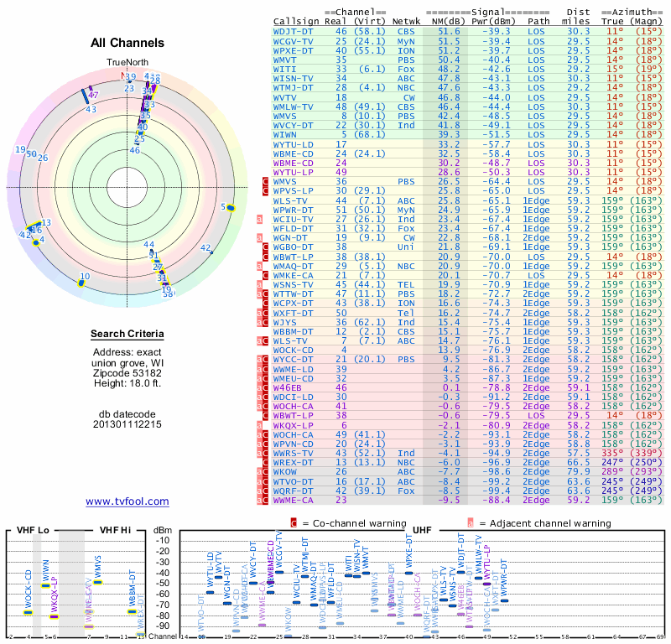Click the co-channel icon beside WMKE-CA

(265, 275)
